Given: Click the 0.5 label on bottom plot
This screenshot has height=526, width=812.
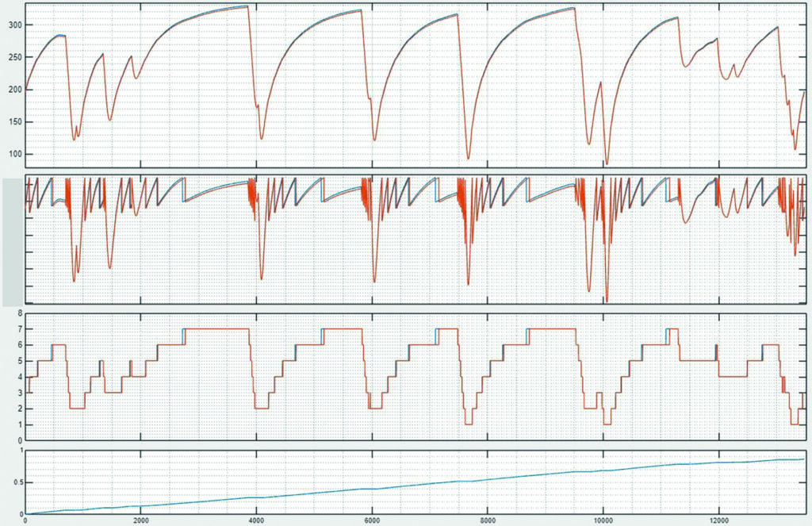Looking at the screenshot, I should click(x=14, y=482).
